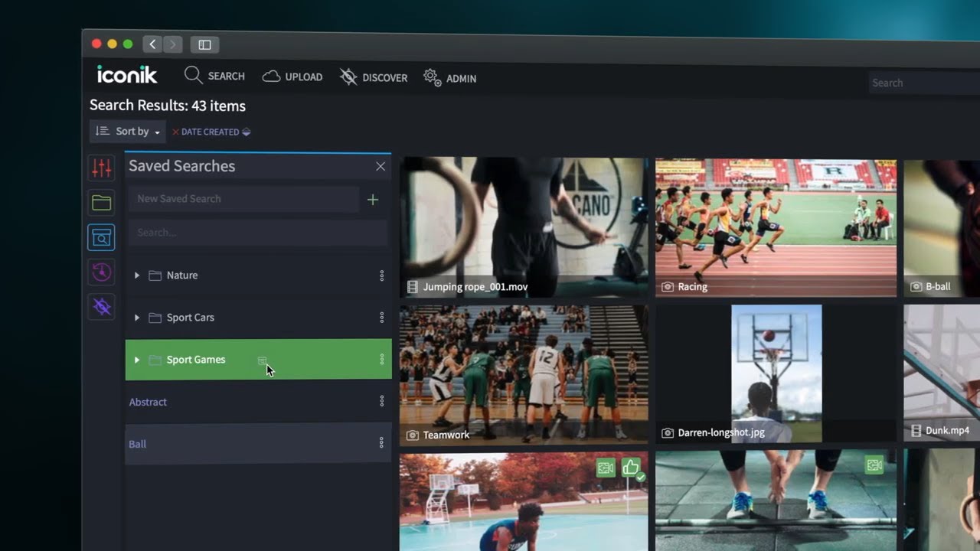This screenshot has height=551, width=980.
Task: Open the SEARCH page
Action: tap(214, 76)
